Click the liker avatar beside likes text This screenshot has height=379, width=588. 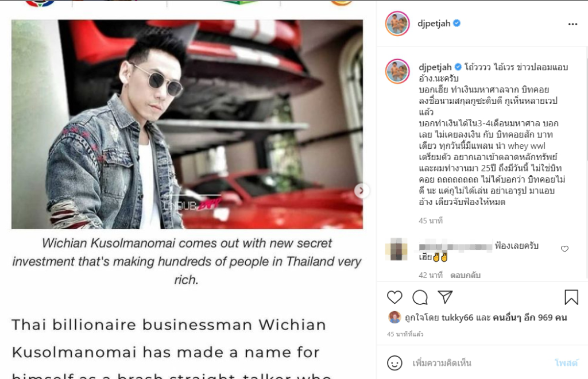(x=394, y=317)
